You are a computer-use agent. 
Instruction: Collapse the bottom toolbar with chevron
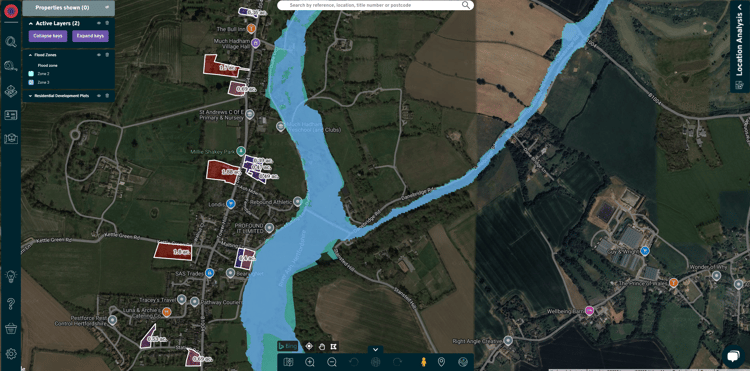375,349
